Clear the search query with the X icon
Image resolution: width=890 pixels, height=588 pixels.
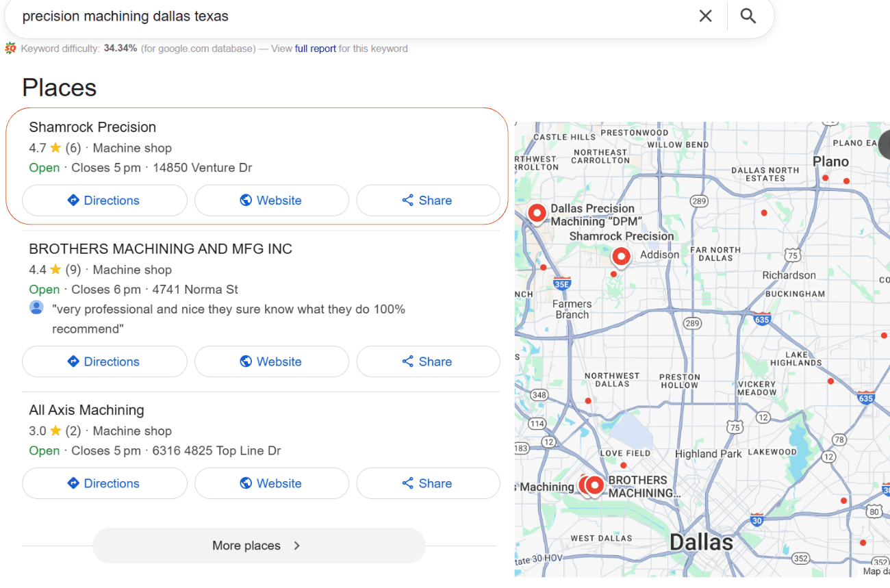(x=705, y=16)
